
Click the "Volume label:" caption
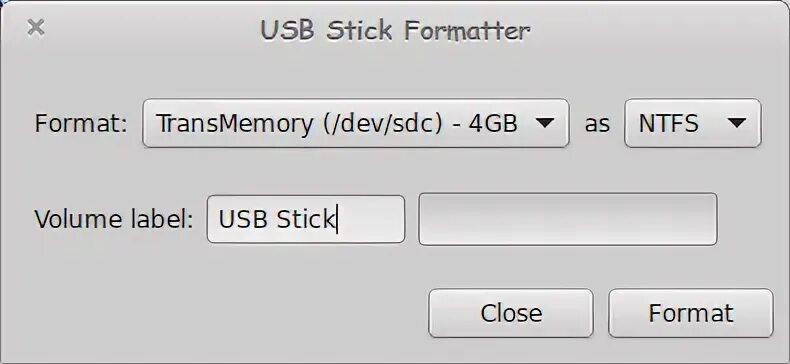click(114, 219)
